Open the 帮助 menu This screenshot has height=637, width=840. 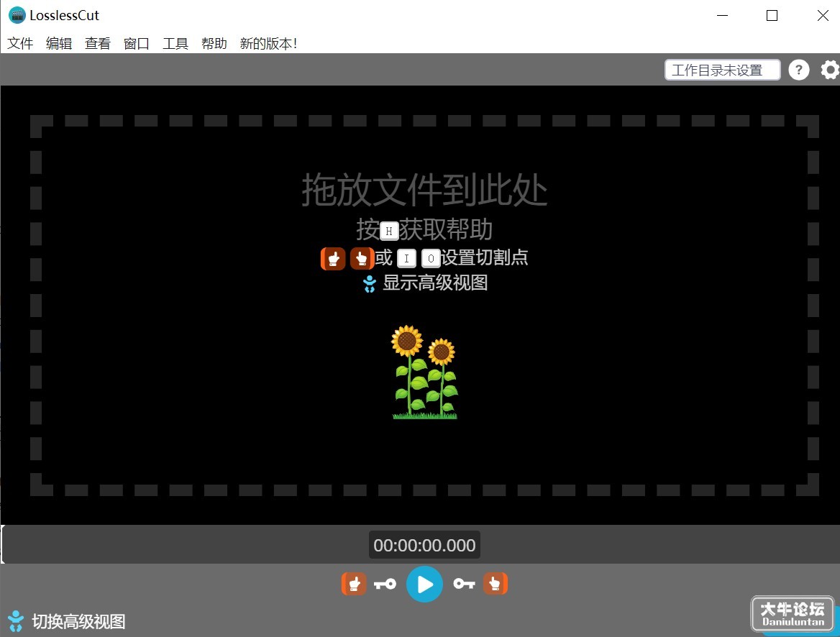tap(214, 43)
